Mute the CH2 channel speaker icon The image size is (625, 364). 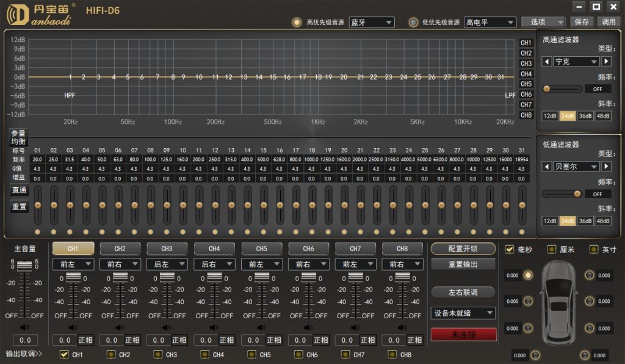pos(120,327)
